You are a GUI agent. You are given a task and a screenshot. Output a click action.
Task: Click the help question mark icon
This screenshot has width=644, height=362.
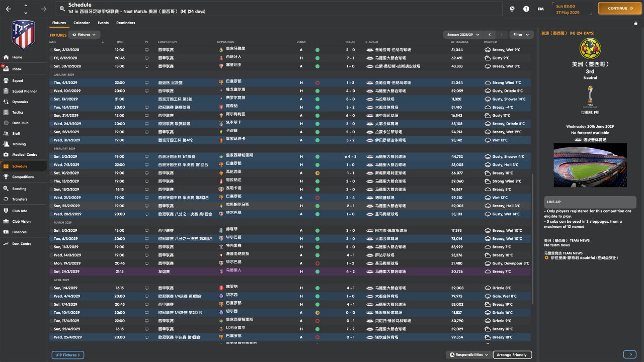[526, 9]
